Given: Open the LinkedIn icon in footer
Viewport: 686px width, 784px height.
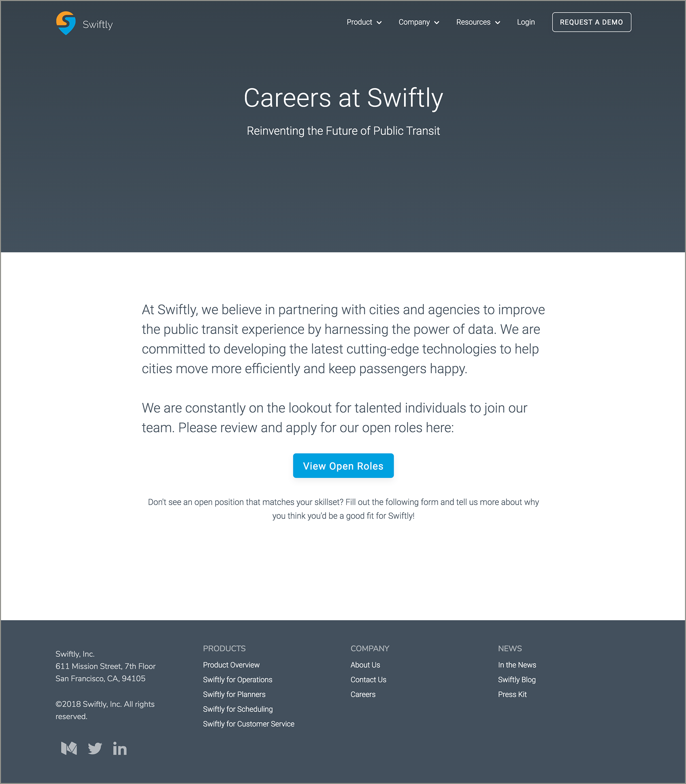Looking at the screenshot, I should (x=120, y=748).
